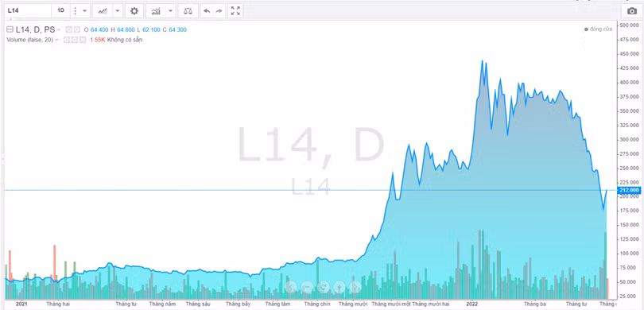
Task: Click the zoom in plus button
Action: coord(339,287)
